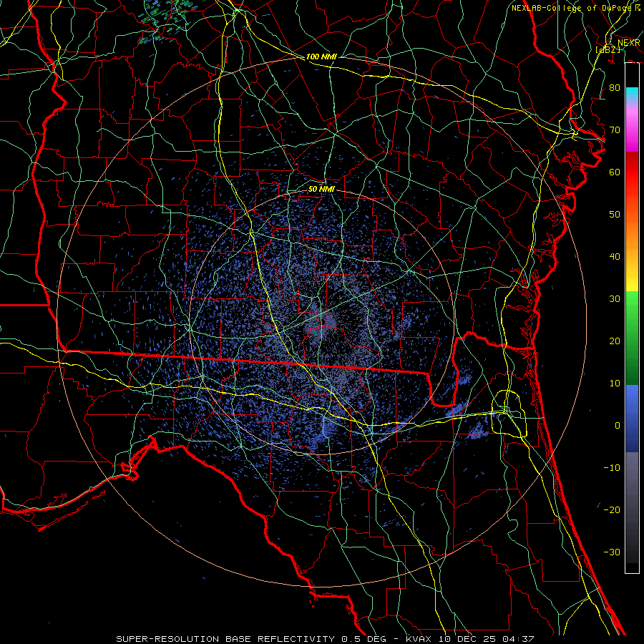Click the -30 value on the dBZ scale
Viewport: 644px width, 644px height.
[x=612, y=552]
